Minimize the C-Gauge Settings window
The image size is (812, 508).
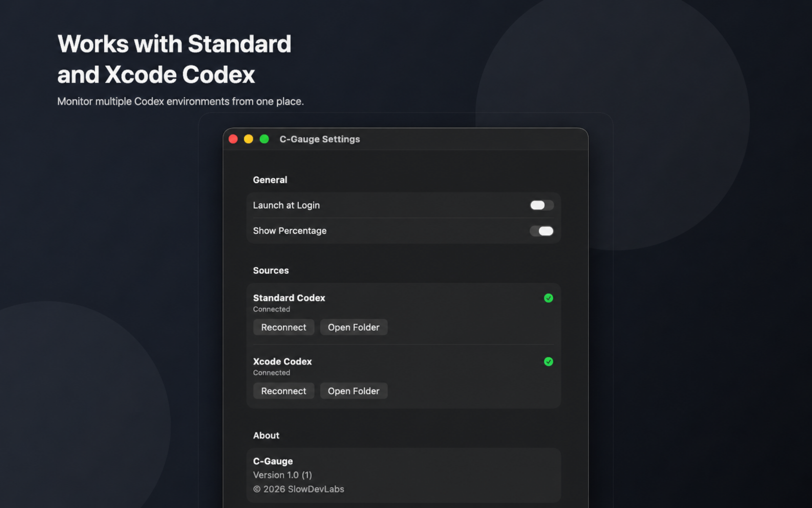click(x=249, y=139)
